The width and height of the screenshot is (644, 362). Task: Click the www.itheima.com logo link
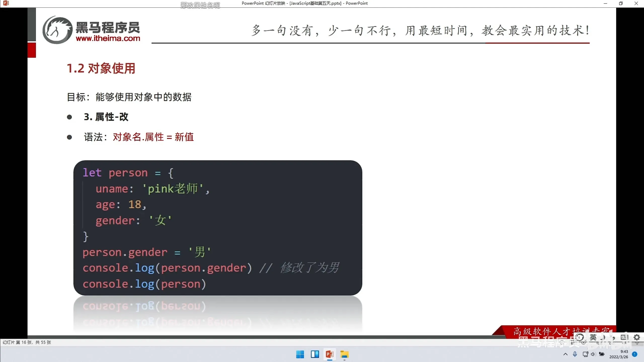108,38
